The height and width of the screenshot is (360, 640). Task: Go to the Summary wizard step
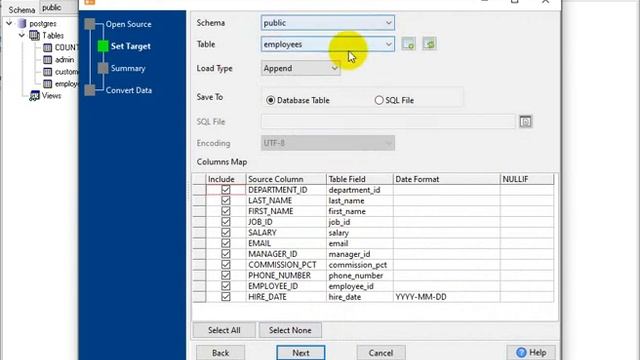[128, 68]
